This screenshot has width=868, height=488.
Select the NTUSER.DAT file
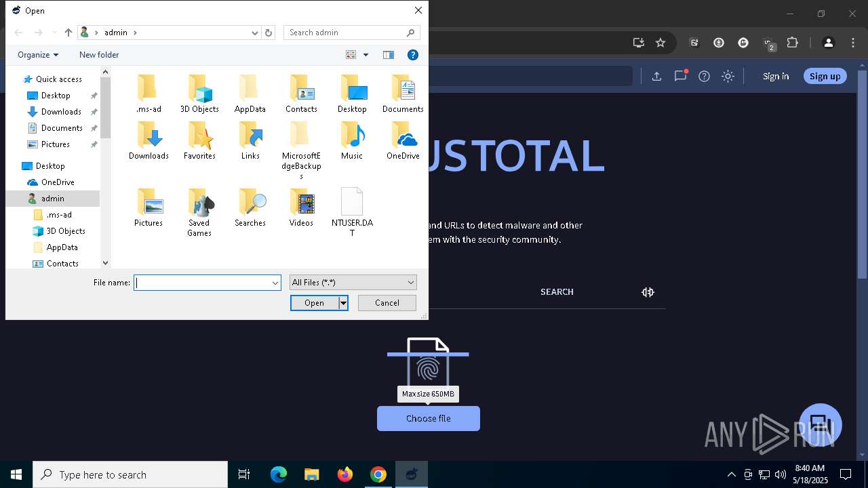click(352, 213)
